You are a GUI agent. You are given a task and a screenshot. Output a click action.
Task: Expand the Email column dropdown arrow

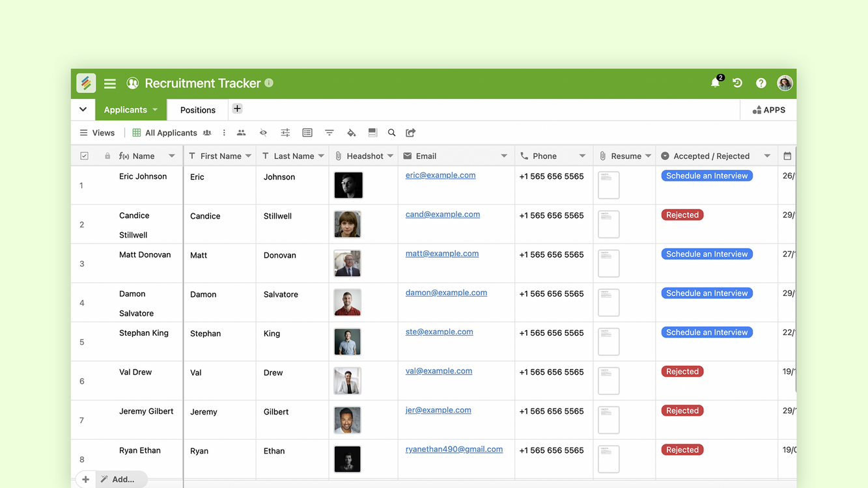coord(504,156)
